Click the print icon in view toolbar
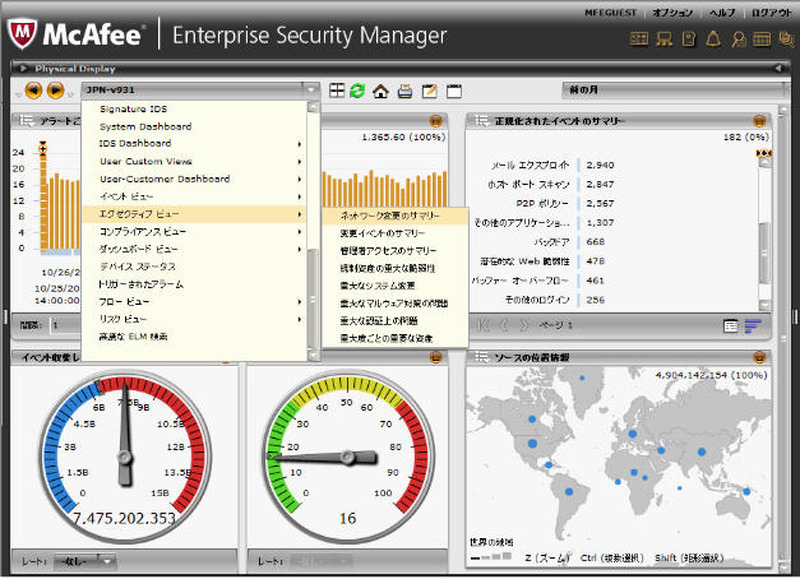Image resolution: width=800 pixels, height=579 pixels. 405,91
